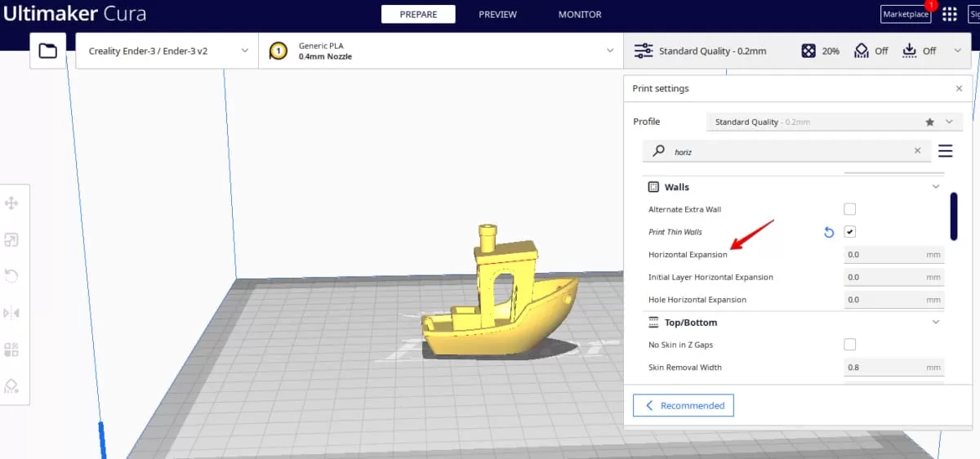
Task: Select the Scale tool in left toolbar
Action: tap(11, 240)
